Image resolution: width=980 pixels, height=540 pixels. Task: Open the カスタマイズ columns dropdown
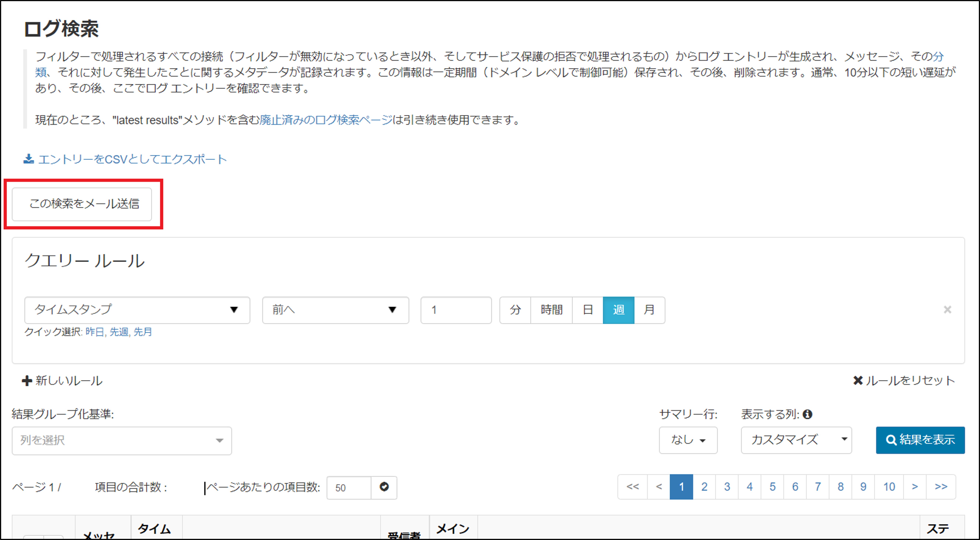coord(796,440)
